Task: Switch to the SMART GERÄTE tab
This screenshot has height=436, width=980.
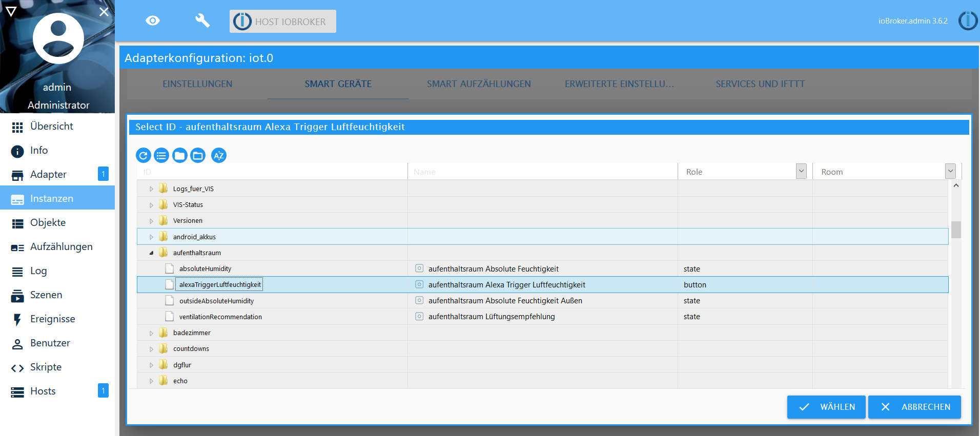Action: (x=338, y=84)
